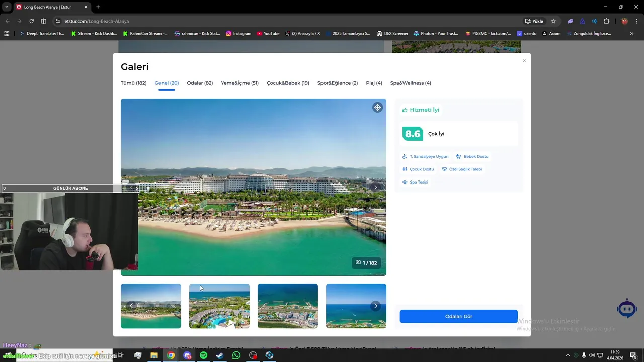Open the site information icon in address bar

[58, 21]
